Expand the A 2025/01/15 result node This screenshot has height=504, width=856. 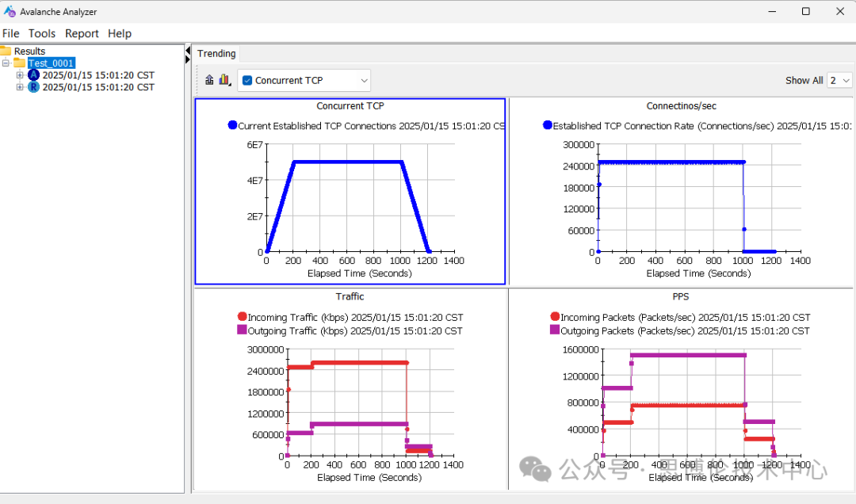(x=20, y=74)
